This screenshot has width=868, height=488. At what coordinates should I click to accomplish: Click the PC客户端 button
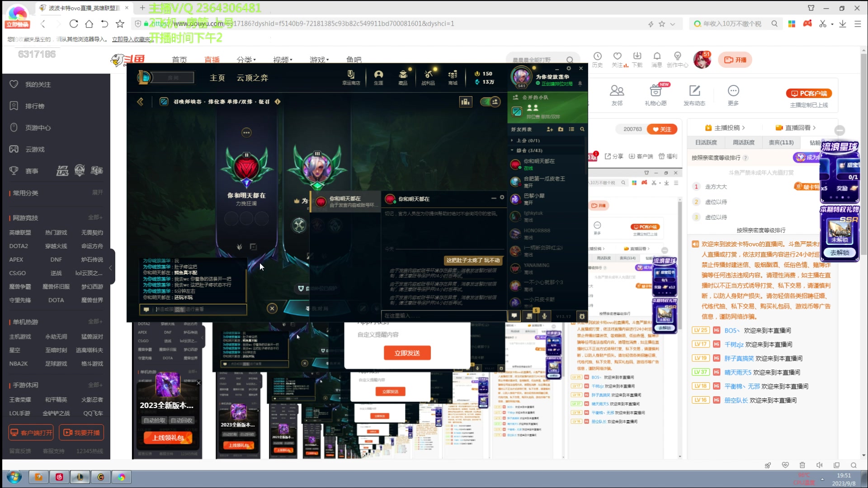(809, 94)
